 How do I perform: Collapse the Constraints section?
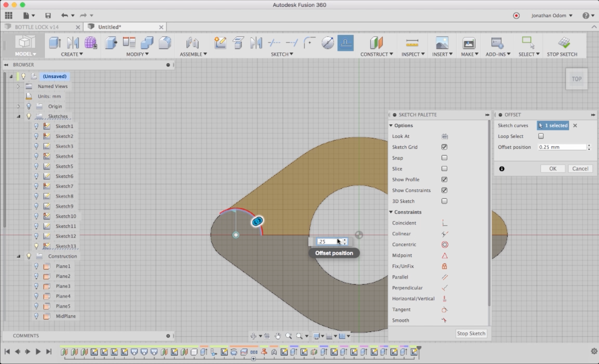click(391, 212)
